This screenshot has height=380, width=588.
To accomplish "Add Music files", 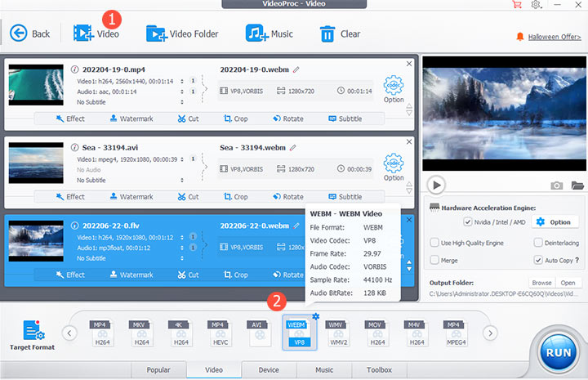I will click(x=269, y=34).
